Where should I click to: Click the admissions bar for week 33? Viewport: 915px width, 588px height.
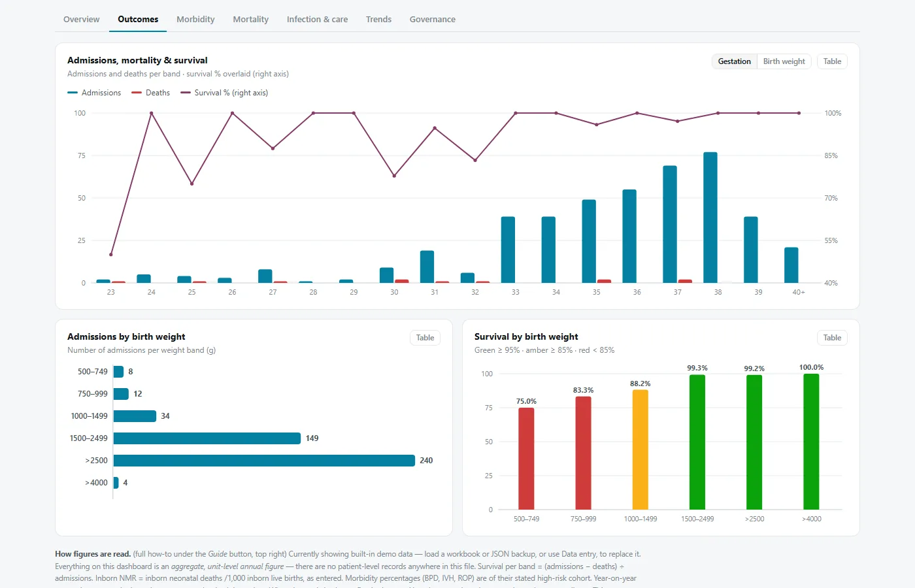pyautogui.click(x=508, y=250)
